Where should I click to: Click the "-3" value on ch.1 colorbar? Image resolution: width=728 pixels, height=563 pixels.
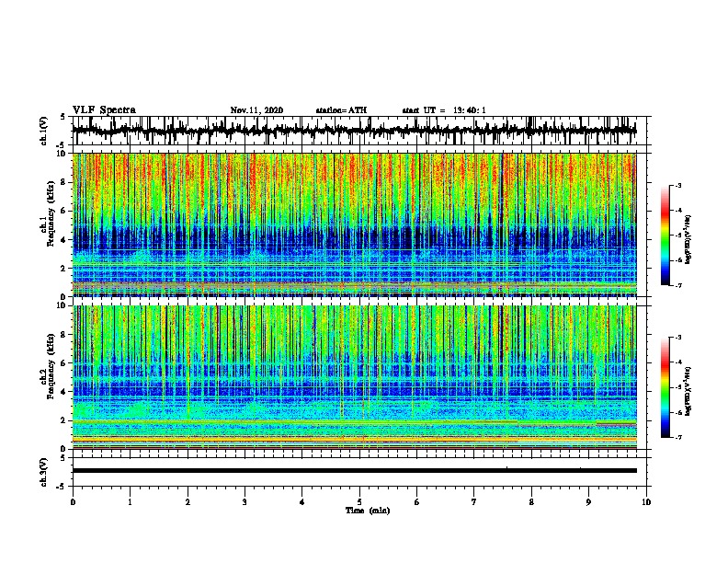coord(678,185)
